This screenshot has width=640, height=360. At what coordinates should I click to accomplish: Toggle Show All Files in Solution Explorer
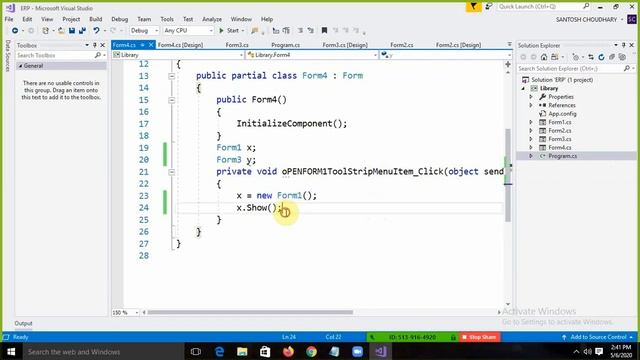coord(622,57)
